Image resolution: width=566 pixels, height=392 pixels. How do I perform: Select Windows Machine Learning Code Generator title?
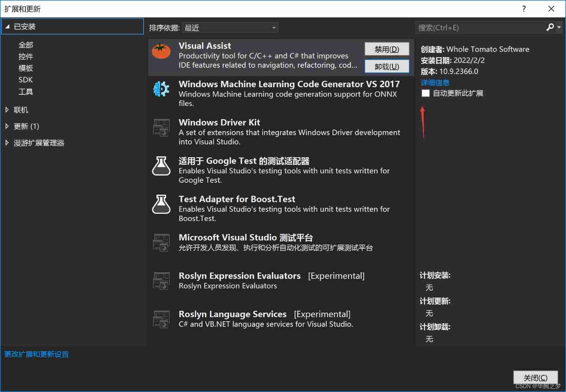[x=289, y=84]
